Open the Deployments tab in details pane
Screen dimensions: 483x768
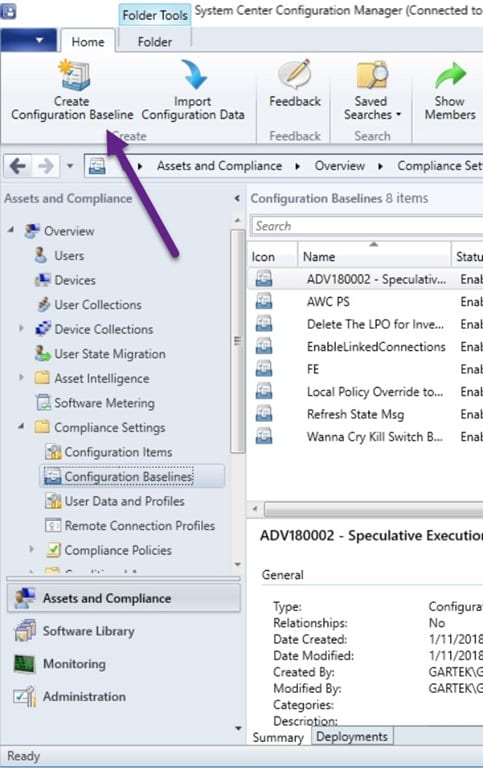click(x=352, y=736)
